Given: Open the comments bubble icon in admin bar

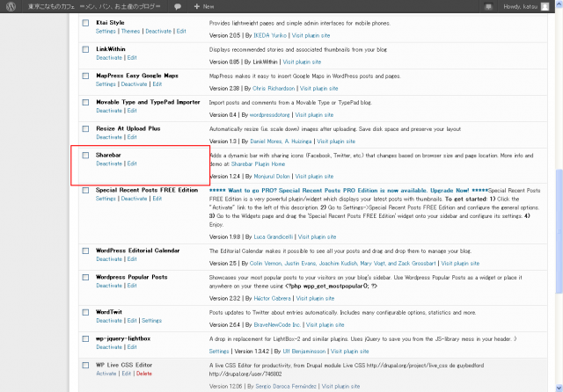Looking at the screenshot, I should (178, 6).
